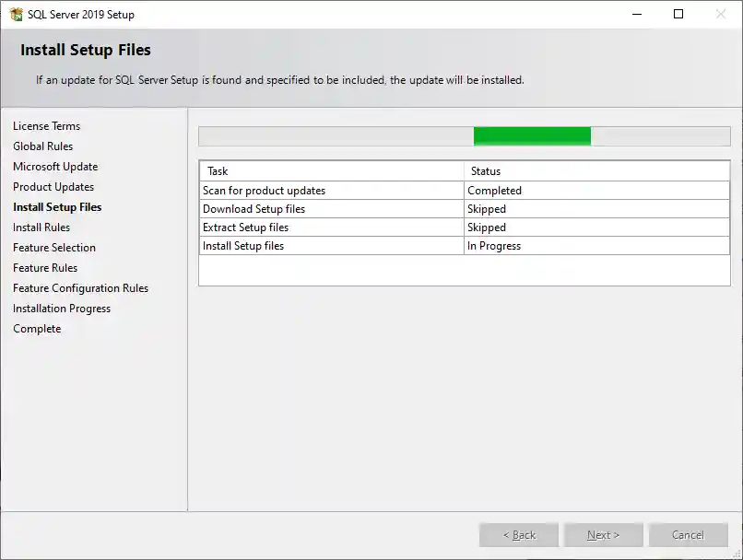The height and width of the screenshot is (560, 743).
Task: Cancel the SQL Server installation
Action: [688, 534]
